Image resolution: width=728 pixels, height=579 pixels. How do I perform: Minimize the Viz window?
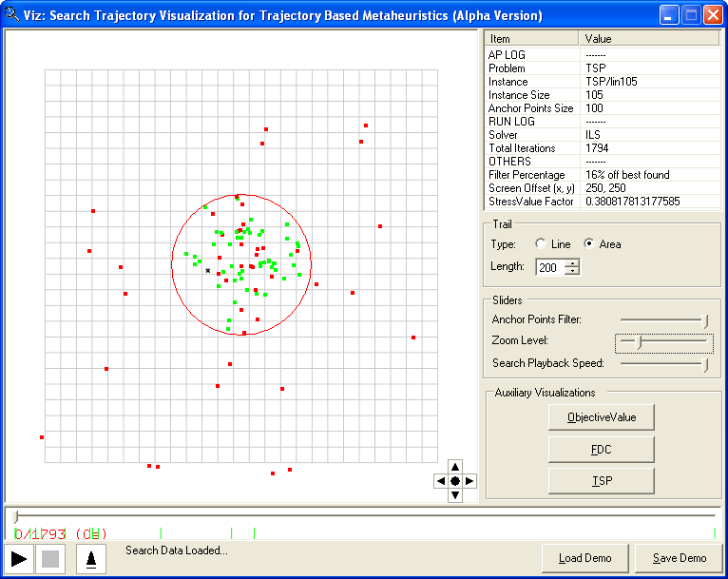pyautogui.click(x=668, y=15)
